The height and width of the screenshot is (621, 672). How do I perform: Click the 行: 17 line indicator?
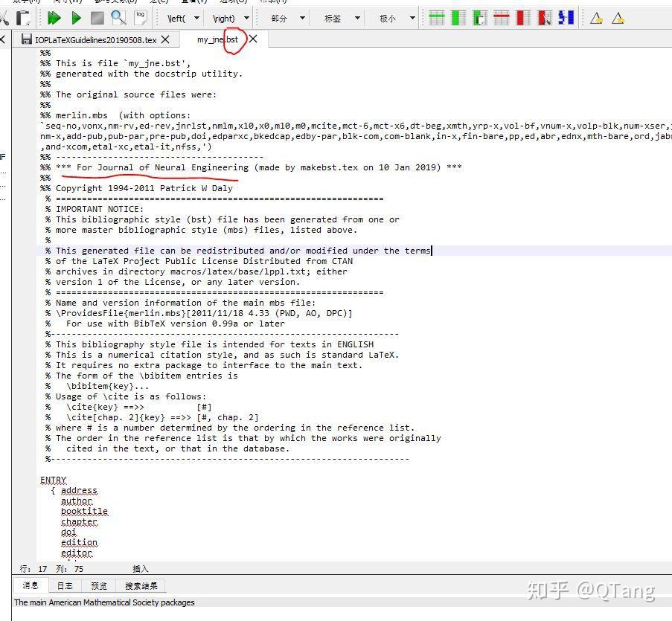(33, 569)
